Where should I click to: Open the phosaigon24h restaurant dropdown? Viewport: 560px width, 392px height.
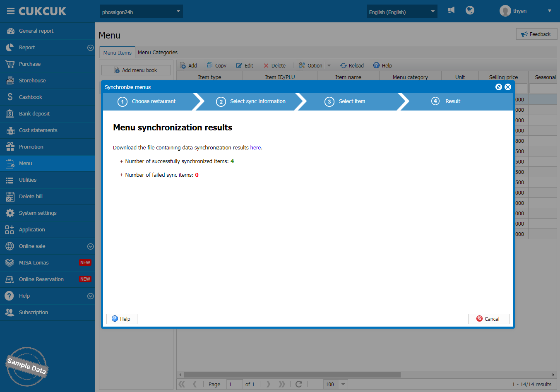click(141, 12)
